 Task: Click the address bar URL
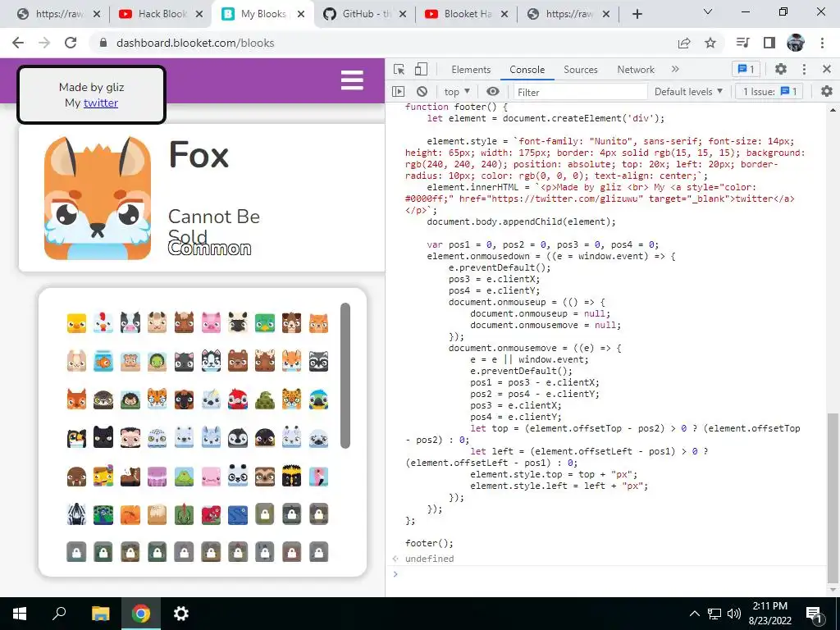195,43
